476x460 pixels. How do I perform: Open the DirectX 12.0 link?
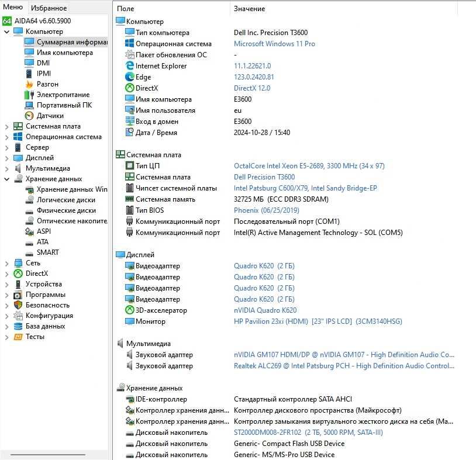point(251,88)
